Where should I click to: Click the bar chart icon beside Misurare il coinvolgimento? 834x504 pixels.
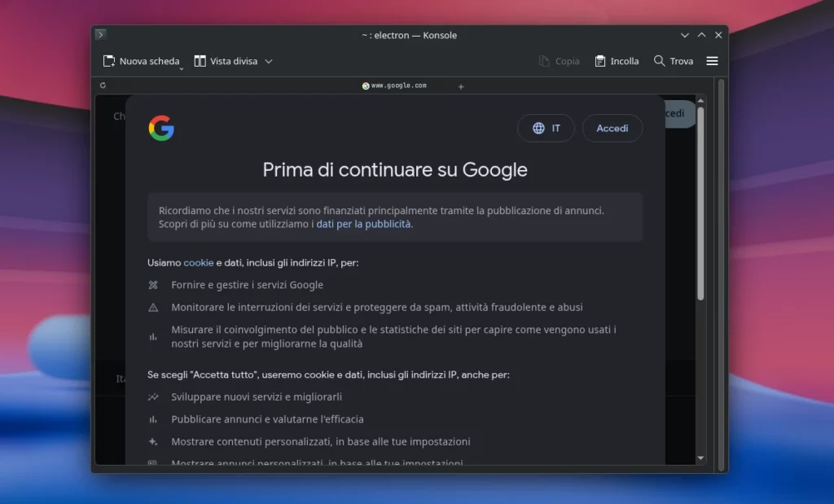pos(153,336)
